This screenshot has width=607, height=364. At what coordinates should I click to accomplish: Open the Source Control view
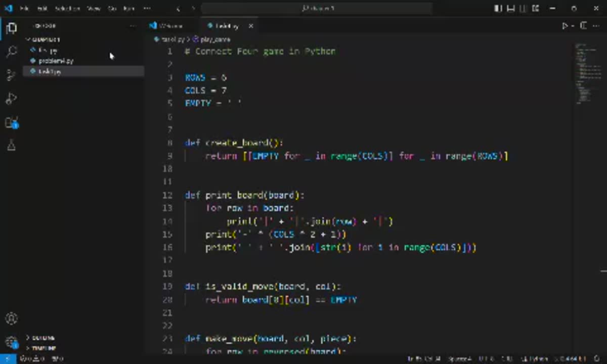[x=11, y=75]
